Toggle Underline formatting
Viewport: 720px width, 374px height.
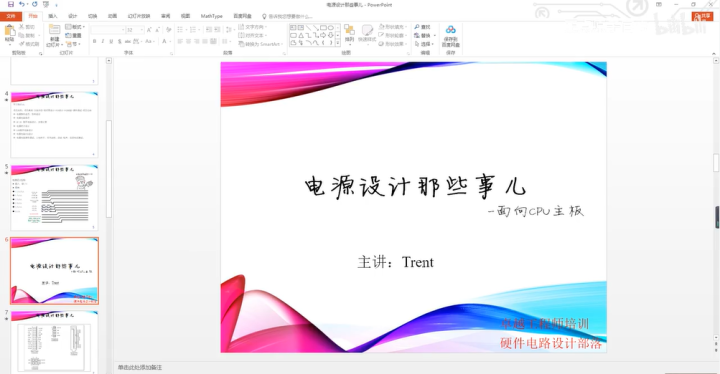111,41
